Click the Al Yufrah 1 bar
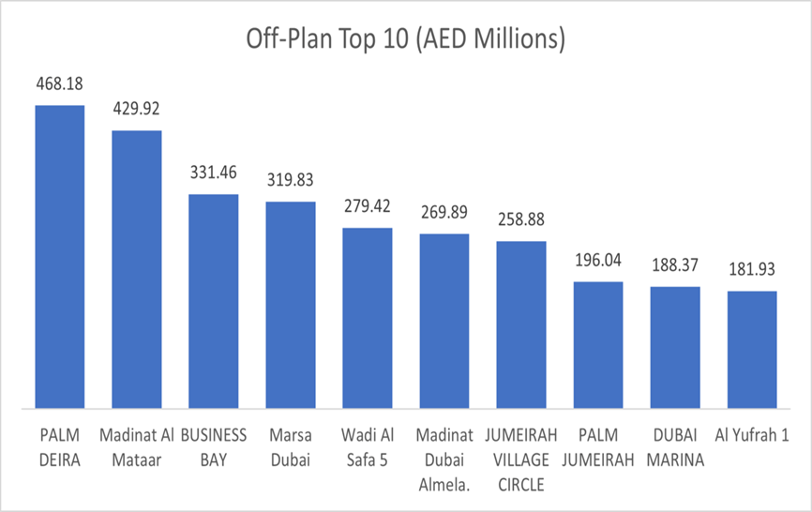This screenshot has width=812, height=512. [x=752, y=350]
